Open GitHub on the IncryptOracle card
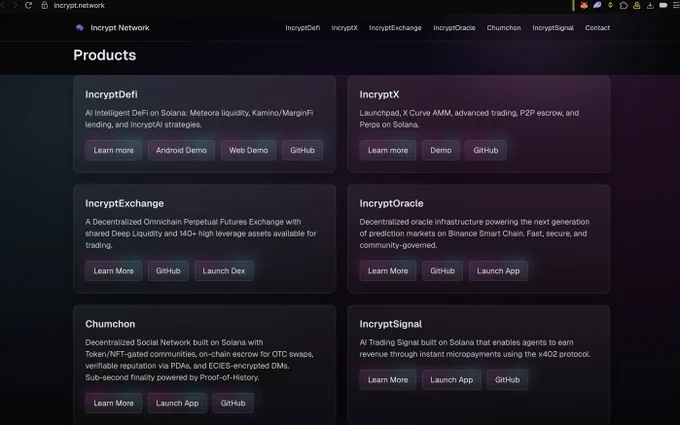The width and height of the screenshot is (680, 425). click(442, 271)
